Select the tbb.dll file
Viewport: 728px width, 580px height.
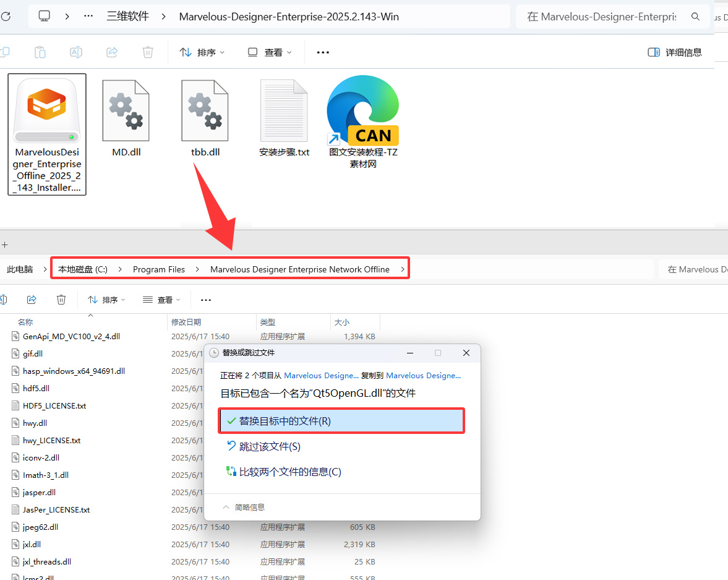(205, 118)
